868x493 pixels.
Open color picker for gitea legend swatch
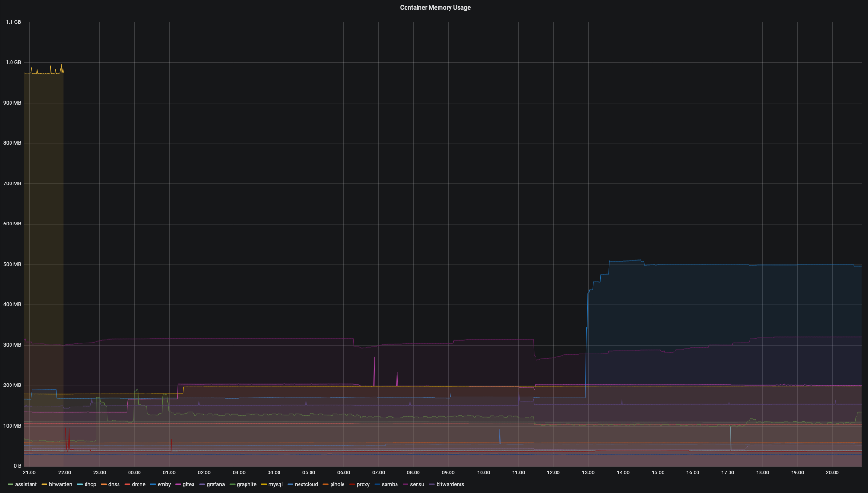pos(179,484)
